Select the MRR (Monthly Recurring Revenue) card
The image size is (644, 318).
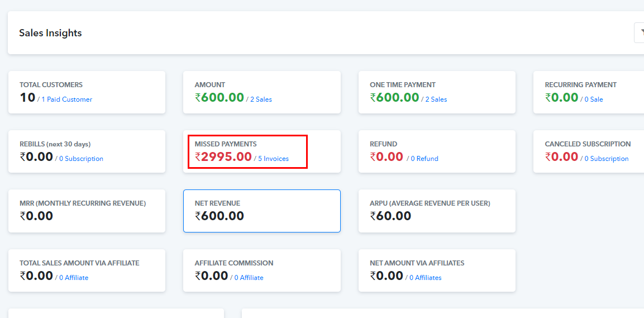[87, 211]
